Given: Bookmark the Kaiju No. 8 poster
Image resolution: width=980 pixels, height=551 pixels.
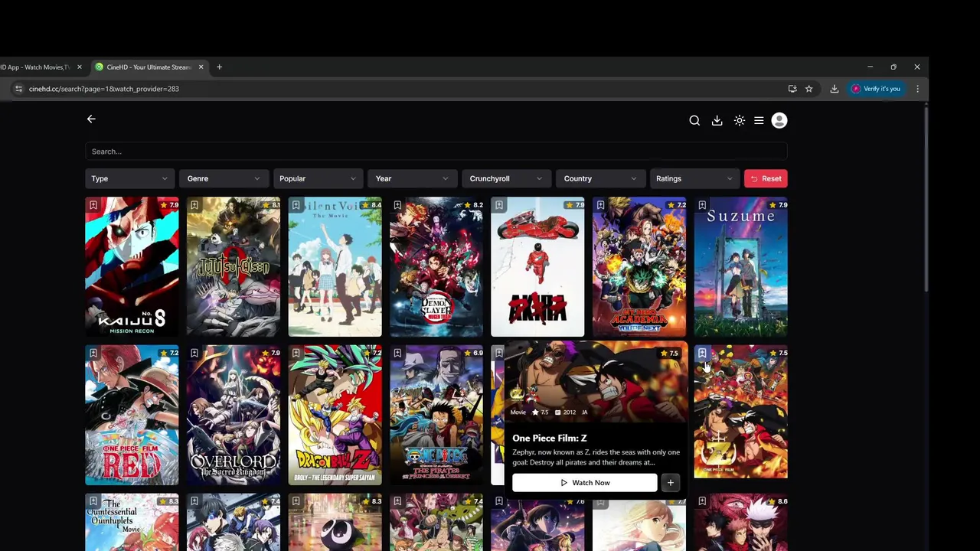Looking at the screenshot, I should (93, 205).
